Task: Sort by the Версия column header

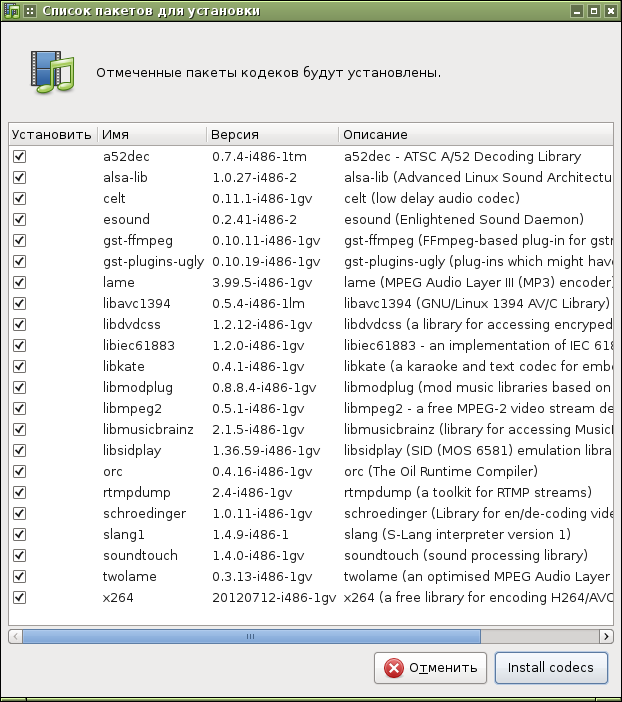Action: click(x=272, y=134)
